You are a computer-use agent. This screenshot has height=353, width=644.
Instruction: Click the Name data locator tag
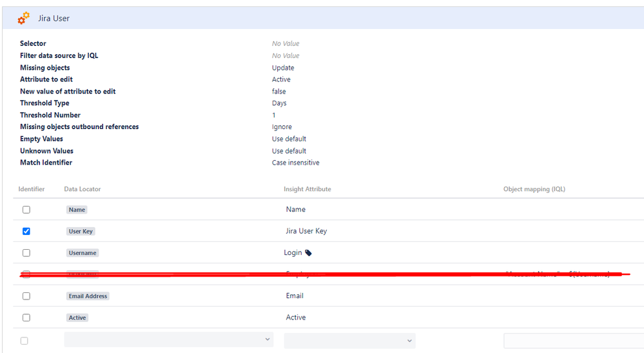click(x=77, y=210)
